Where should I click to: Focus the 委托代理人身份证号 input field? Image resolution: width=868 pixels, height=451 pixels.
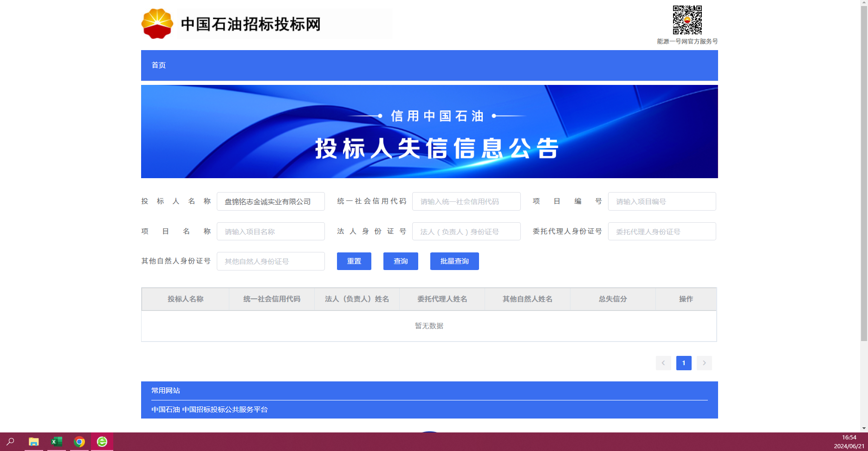[662, 232]
